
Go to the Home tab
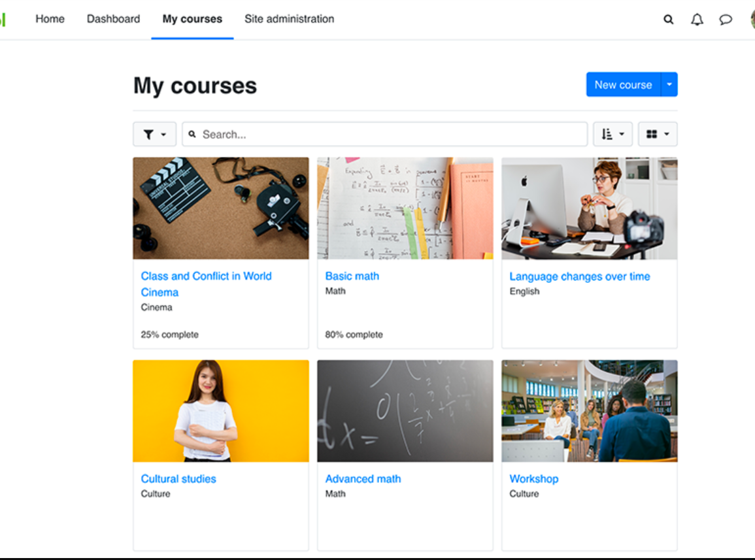click(x=50, y=19)
